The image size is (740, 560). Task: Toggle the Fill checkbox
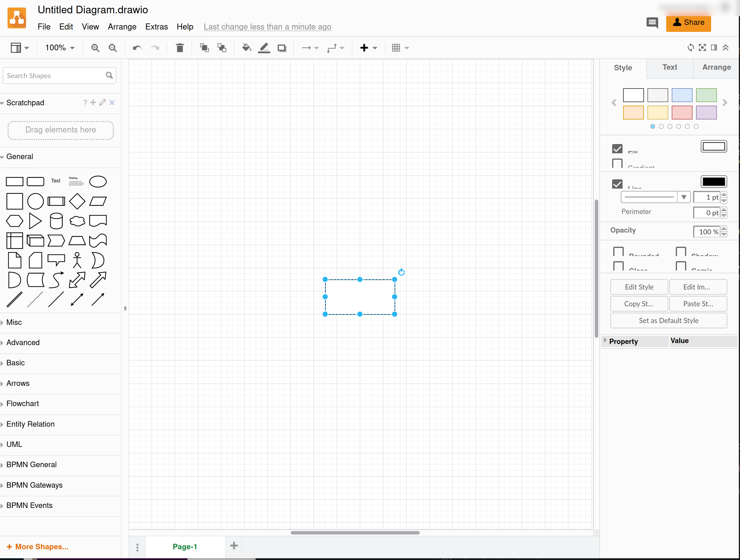pos(617,148)
